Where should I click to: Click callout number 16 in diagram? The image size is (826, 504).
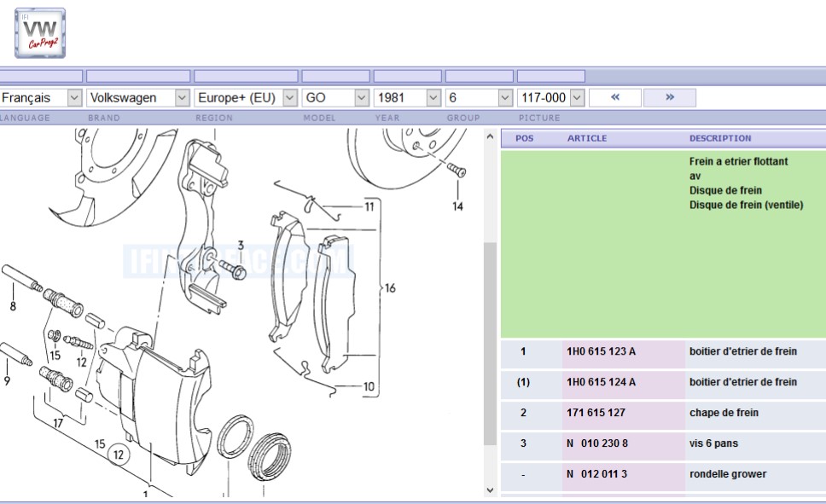coord(390,288)
